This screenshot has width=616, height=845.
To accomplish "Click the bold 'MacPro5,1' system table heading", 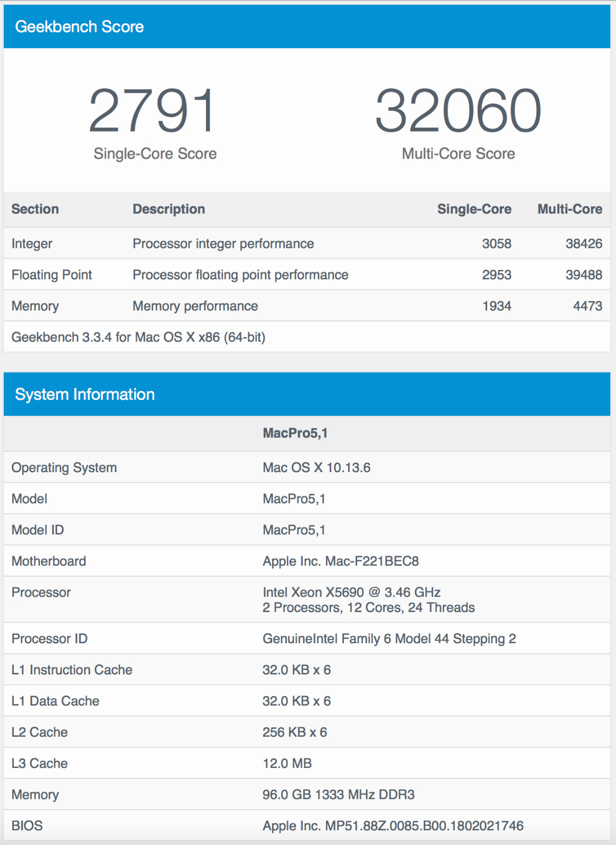I will (x=295, y=434).
